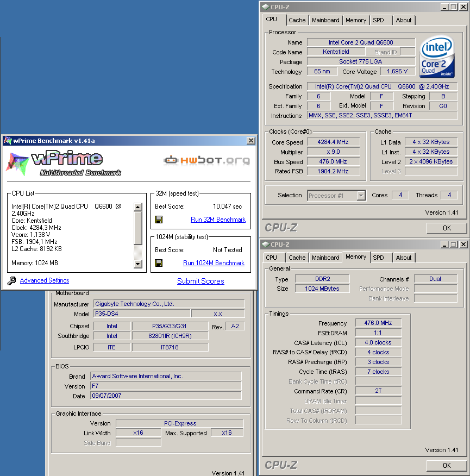Click the wrench icon next to Advanced Settings
Viewport: 470px width, 476px height.
click(x=11, y=280)
